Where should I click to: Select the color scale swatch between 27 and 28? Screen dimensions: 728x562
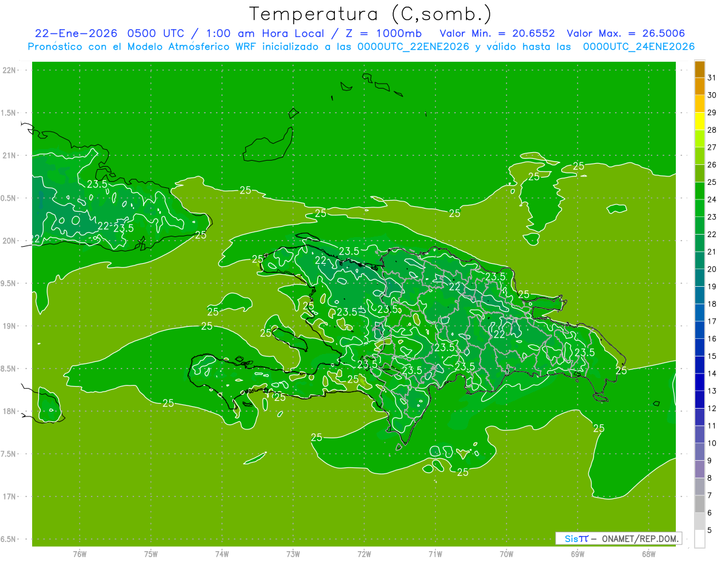[699, 138]
